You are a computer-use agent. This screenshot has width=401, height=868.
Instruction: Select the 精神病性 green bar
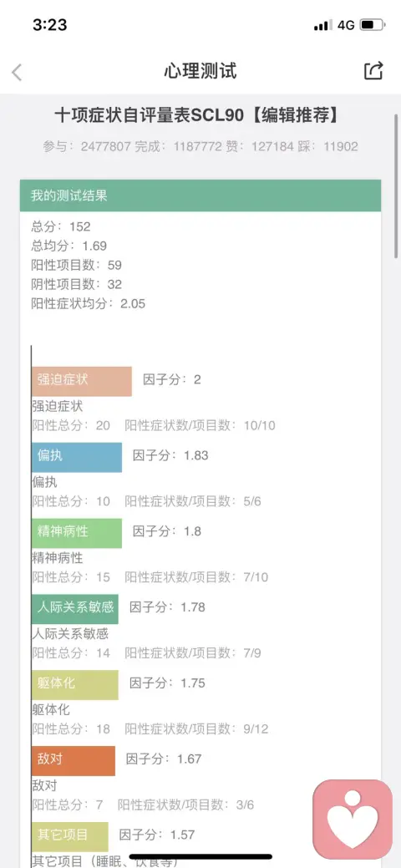coord(77,532)
